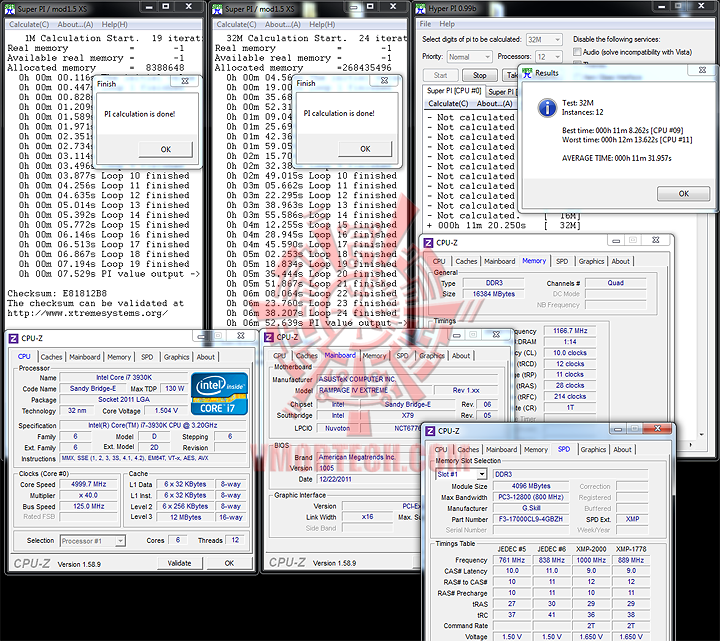This screenshot has height=641, width=720.
Task: Click the Start button in Hyper PI
Action: pos(440,75)
